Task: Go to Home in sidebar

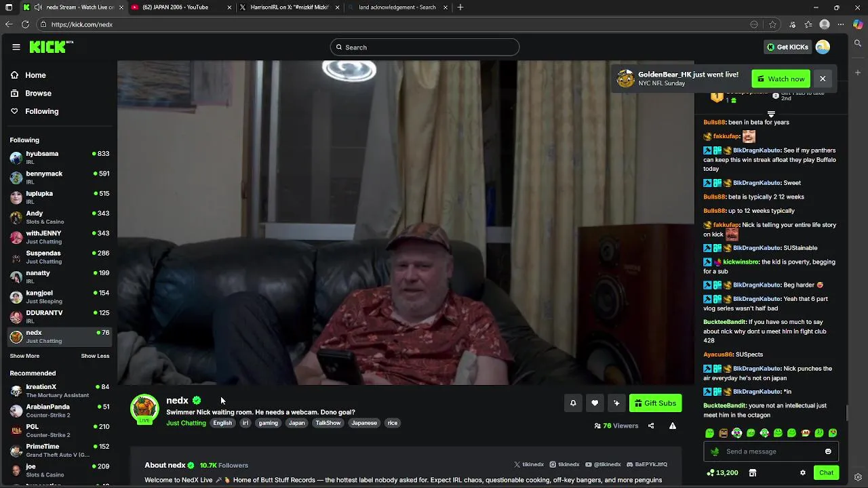Action: pos(35,75)
